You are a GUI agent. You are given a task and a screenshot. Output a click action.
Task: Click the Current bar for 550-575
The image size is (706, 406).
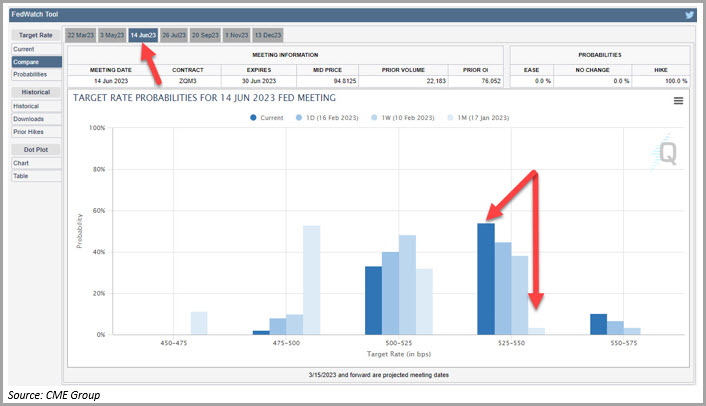[598, 324]
